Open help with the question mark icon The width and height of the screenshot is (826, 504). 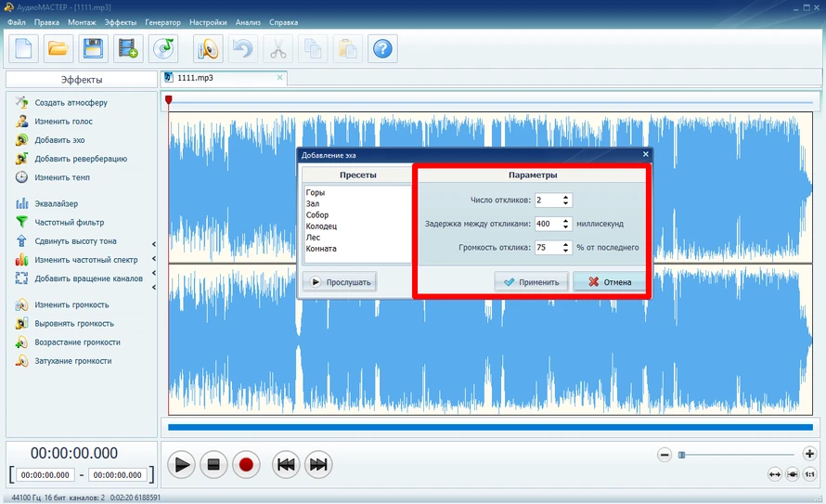pyautogui.click(x=381, y=48)
